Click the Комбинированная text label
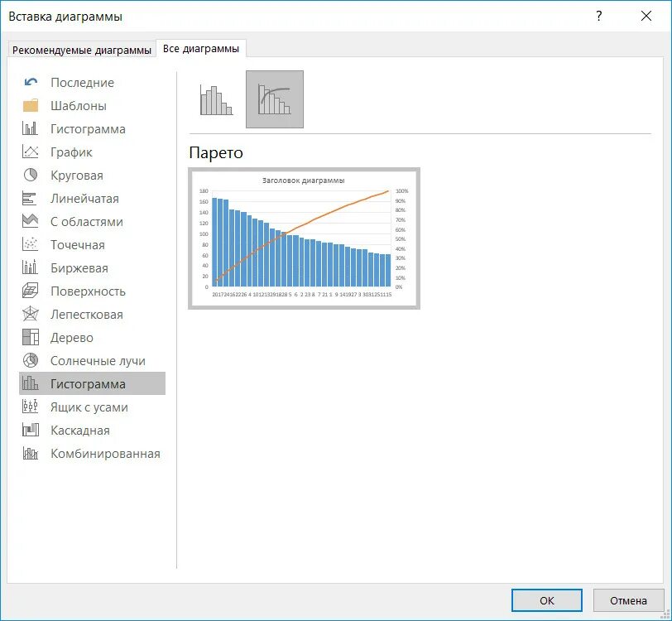 tap(105, 453)
